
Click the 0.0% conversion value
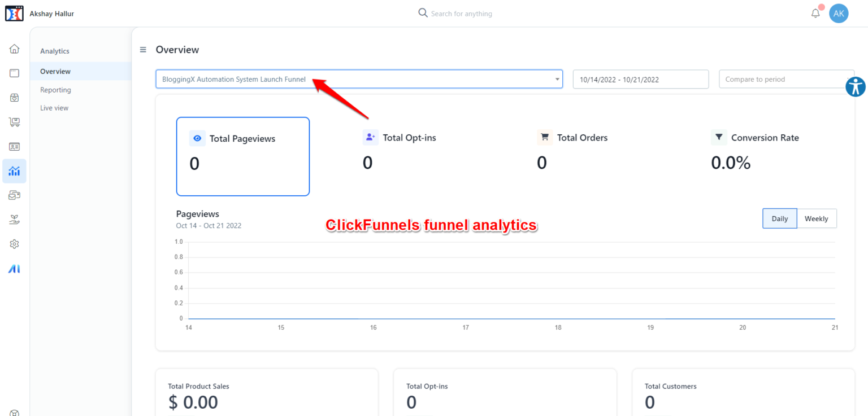pos(731,163)
